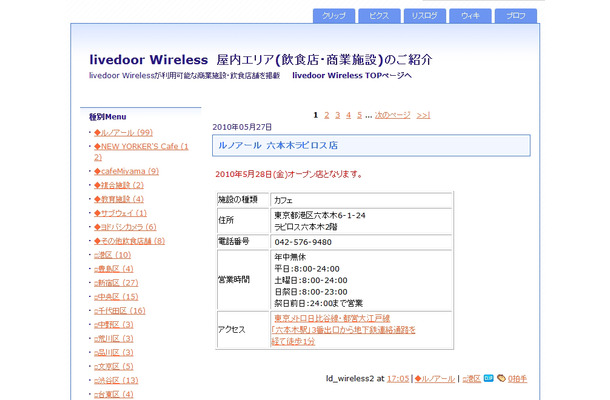The image size is (610, 400).
Task: Click the 2010年05月27日 date heading
Action: (x=242, y=127)
